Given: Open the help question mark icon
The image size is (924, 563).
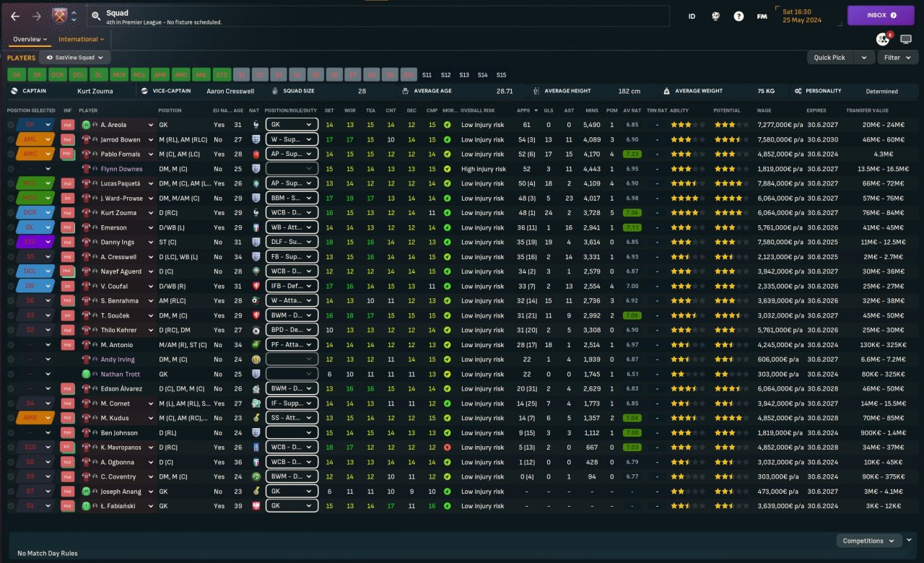Looking at the screenshot, I should click(738, 16).
